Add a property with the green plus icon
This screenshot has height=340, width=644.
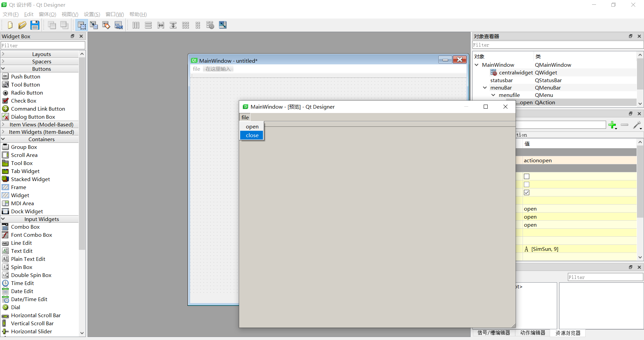tap(612, 125)
